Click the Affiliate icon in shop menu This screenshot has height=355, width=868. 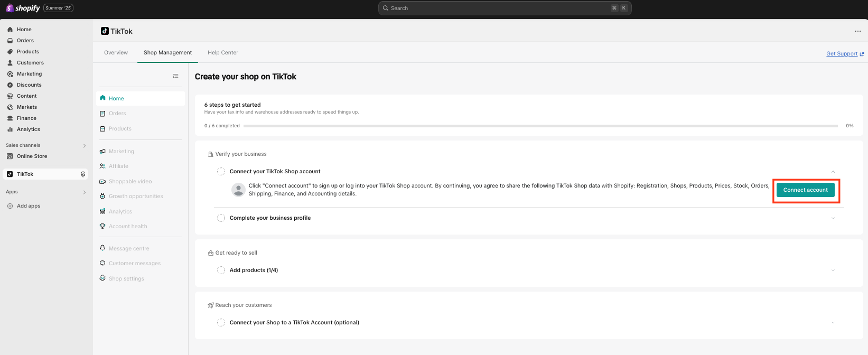pyautogui.click(x=102, y=166)
